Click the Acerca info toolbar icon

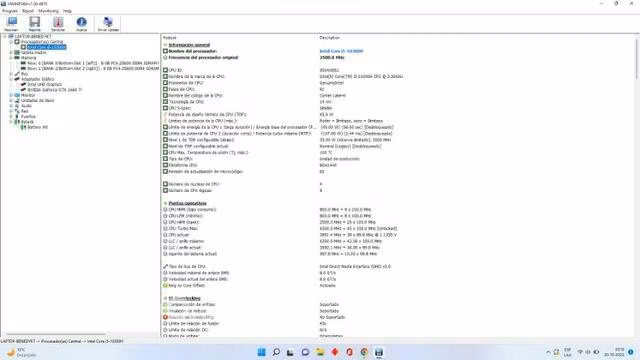tap(81, 24)
